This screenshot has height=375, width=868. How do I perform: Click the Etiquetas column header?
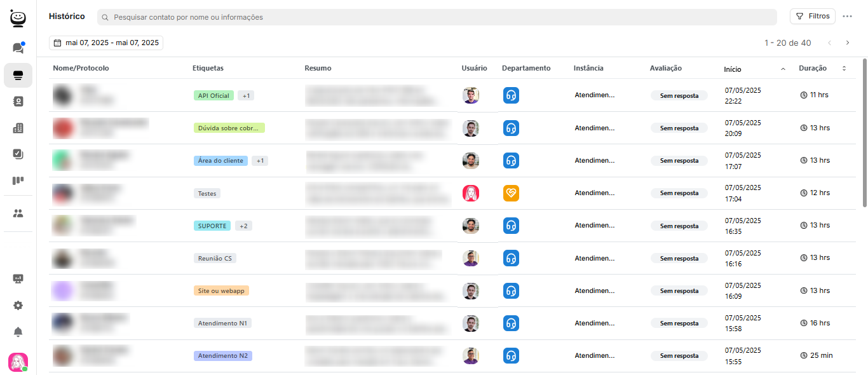(208, 68)
